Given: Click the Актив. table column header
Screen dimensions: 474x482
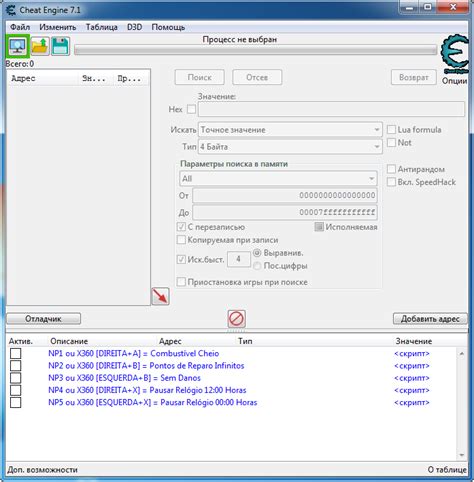Looking at the screenshot, I should 21,341.
